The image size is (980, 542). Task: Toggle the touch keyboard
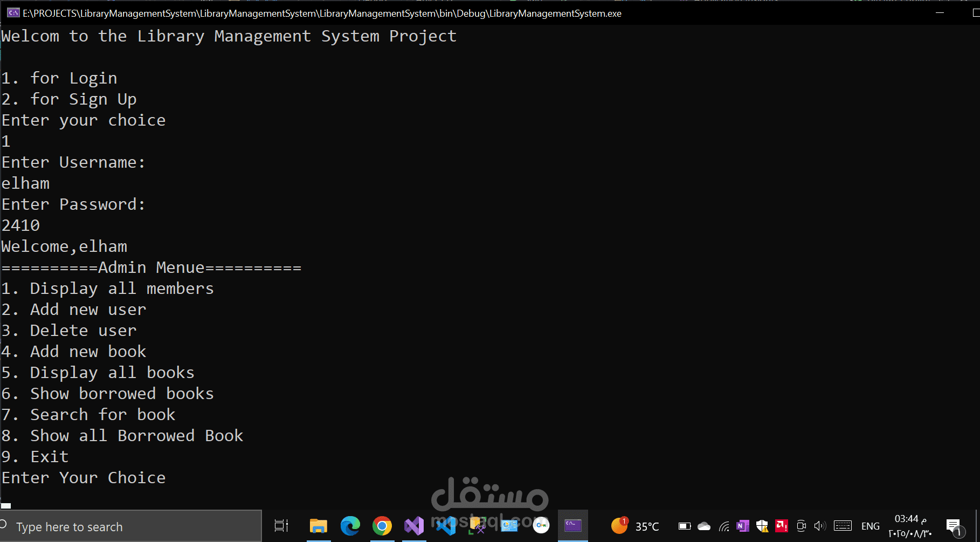[842, 525]
